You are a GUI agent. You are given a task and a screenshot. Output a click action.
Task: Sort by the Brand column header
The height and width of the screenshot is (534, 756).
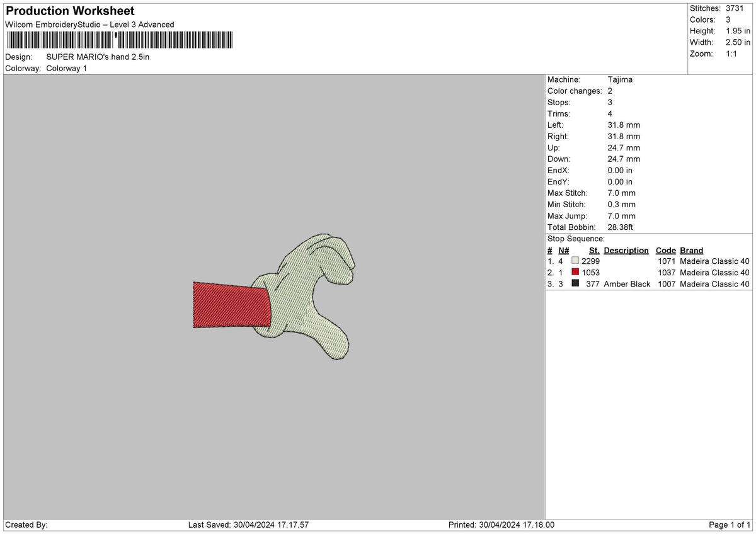691,250
